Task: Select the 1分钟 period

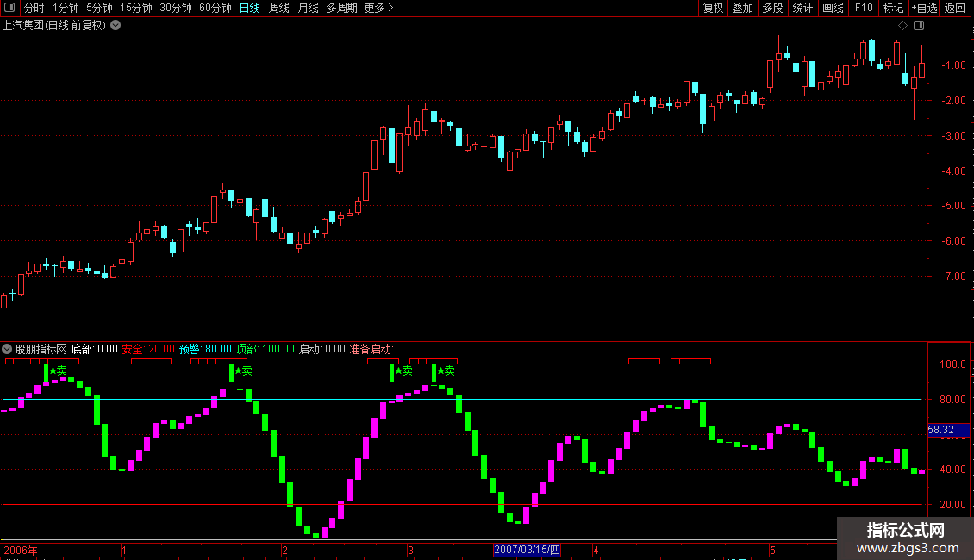Action: 66,8
